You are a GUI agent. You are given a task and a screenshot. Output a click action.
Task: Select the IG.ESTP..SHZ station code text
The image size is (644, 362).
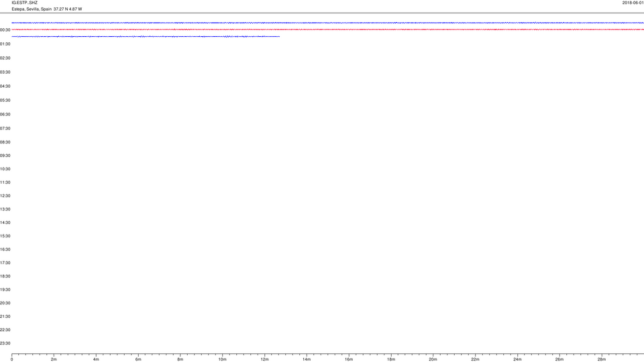[25, 3]
